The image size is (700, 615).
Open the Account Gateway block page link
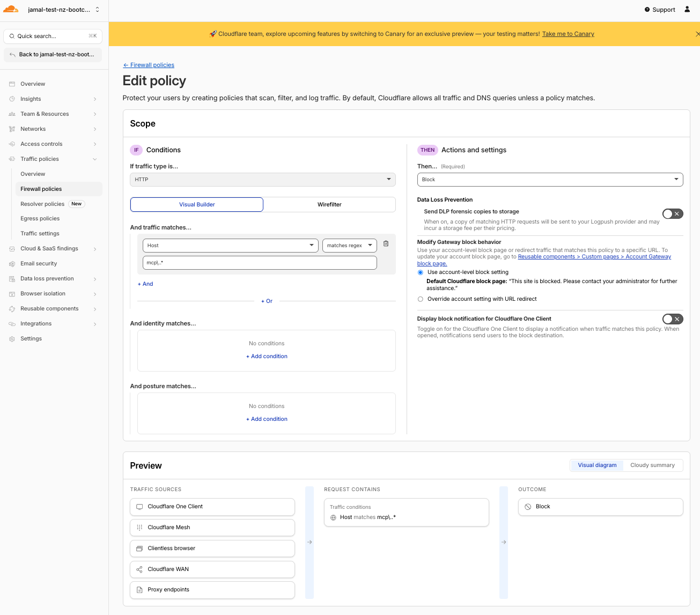click(x=594, y=257)
